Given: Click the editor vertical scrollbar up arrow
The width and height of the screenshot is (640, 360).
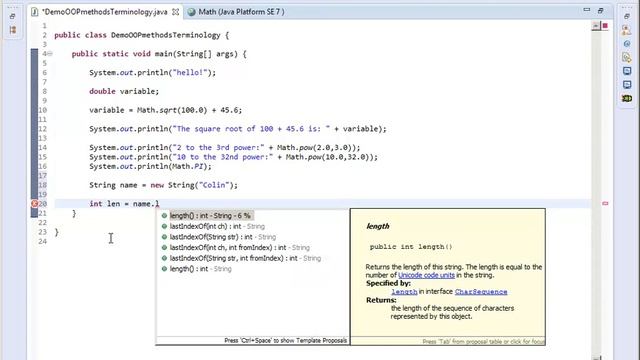Looking at the screenshot, I should point(596,26).
